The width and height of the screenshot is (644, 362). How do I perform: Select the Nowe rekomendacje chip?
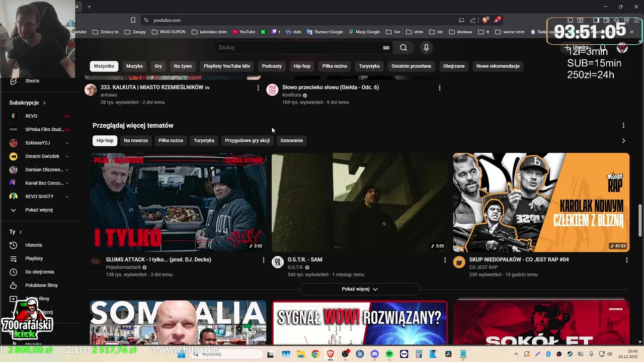click(x=498, y=66)
